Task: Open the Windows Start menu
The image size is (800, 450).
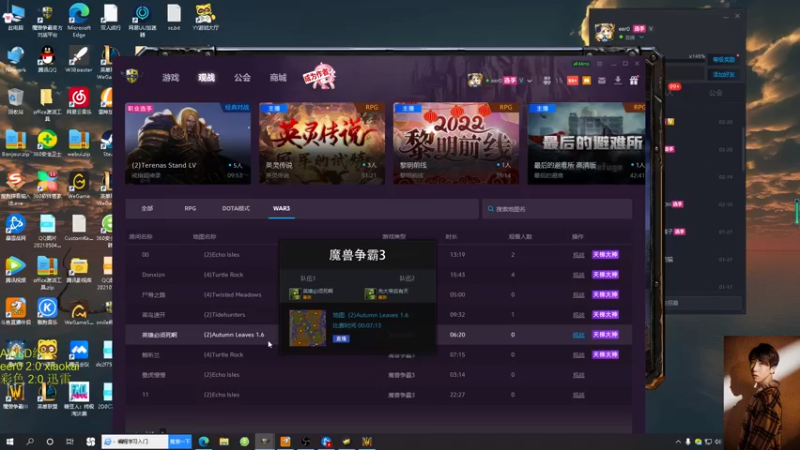Action: 10,441
